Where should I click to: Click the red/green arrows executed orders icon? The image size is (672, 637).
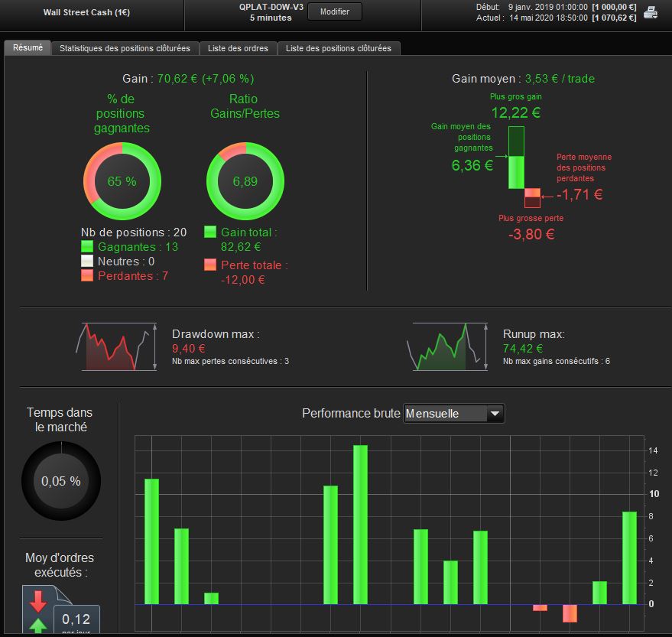coord(38,611)
